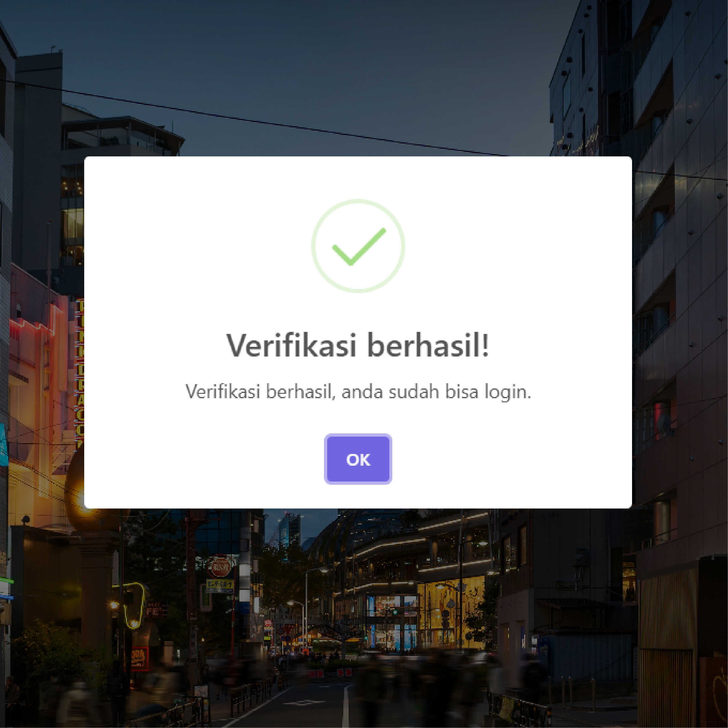Click the tall dark building at right

tap(678, 264)
